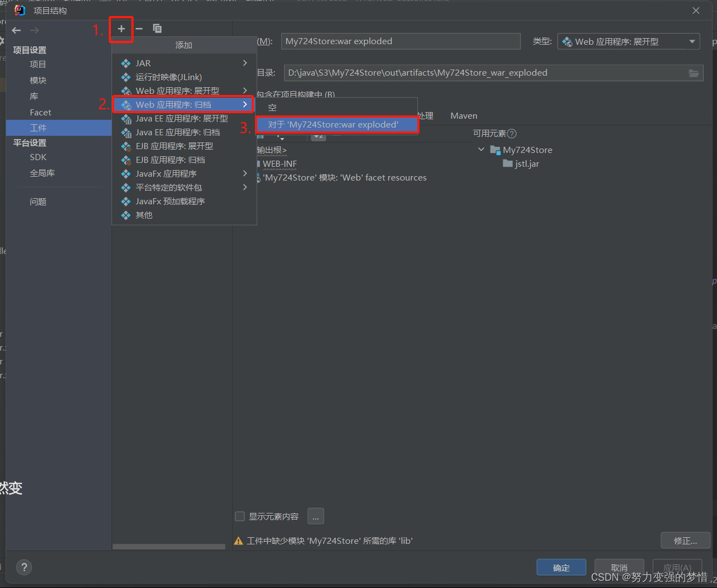The height and width of the screenshot is (588, 717).
Task: Choose EJB 应用程序: 归档
Action: point(184,160)
